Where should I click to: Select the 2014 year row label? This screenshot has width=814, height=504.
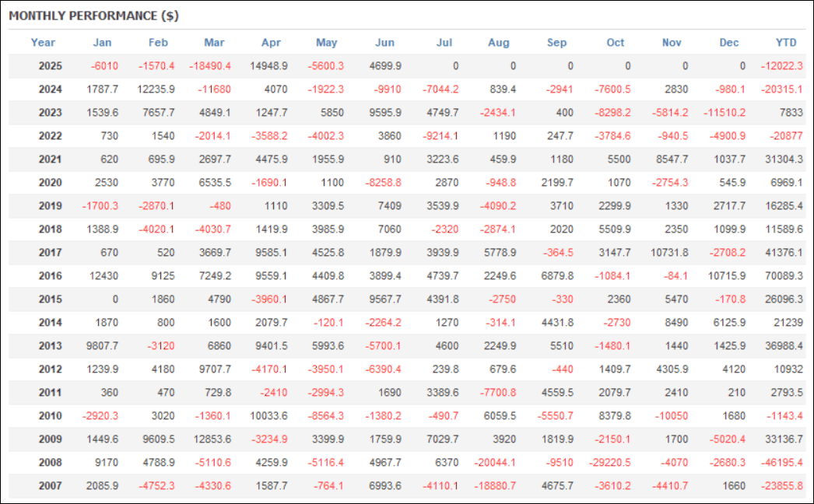coord(51,323)
